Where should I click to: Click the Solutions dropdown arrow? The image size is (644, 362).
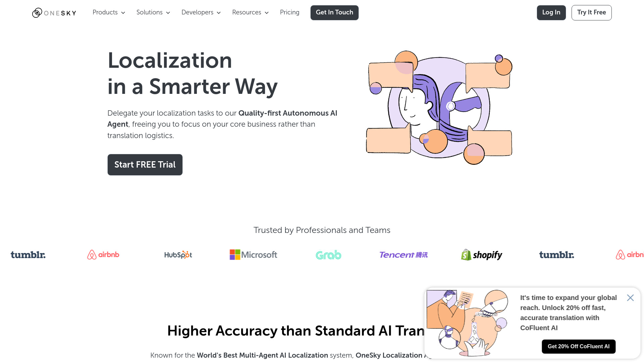(x=168, y=12)
